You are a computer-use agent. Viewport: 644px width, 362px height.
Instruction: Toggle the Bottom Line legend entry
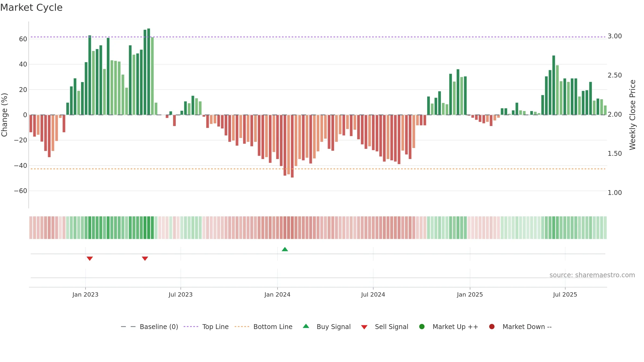pos(264,327)
